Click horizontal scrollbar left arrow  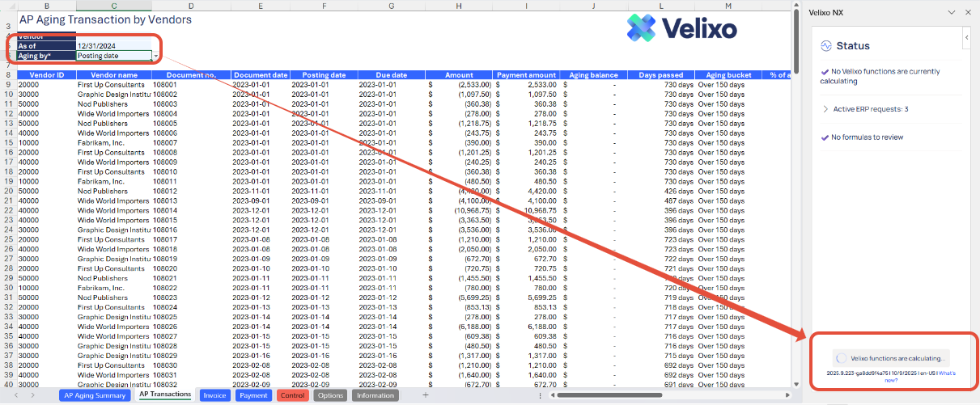coord(551,395)
